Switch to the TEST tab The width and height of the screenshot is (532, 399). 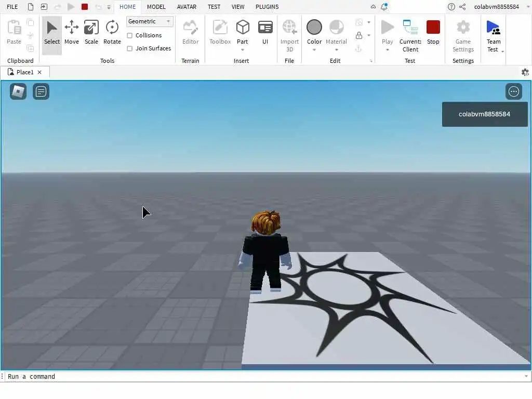pos(214,7)
